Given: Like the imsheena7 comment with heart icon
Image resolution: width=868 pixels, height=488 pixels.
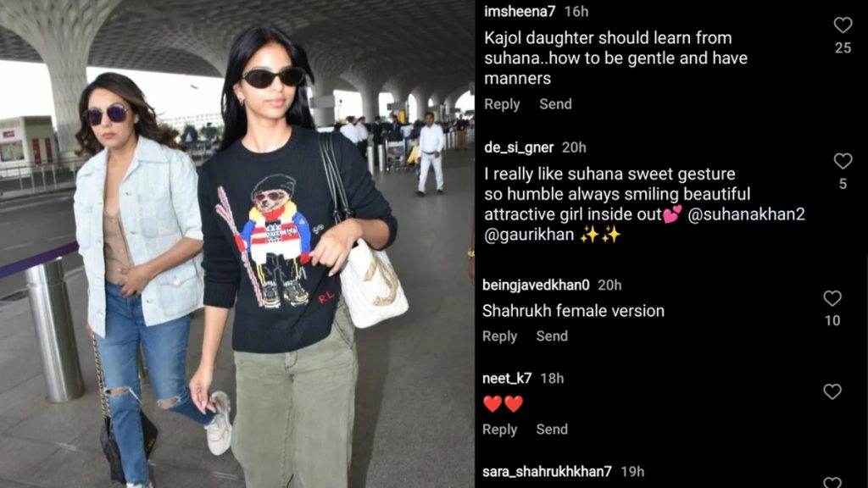Looking at the screenshot, I should (843, 25).
